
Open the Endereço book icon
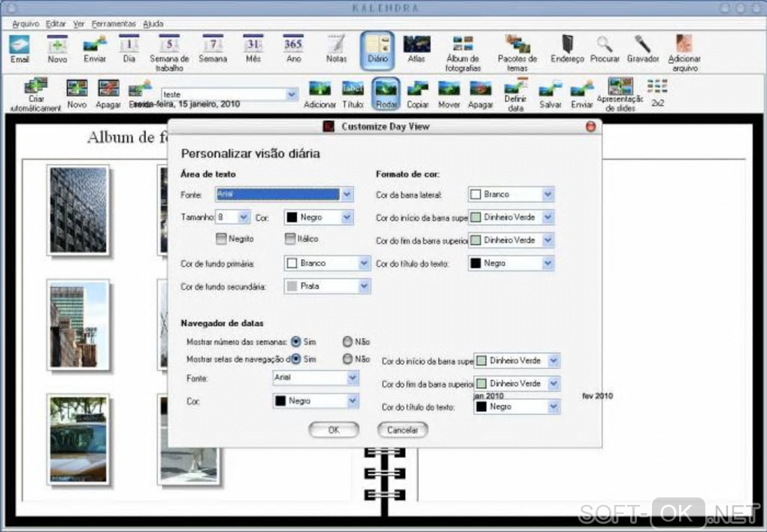568,49
